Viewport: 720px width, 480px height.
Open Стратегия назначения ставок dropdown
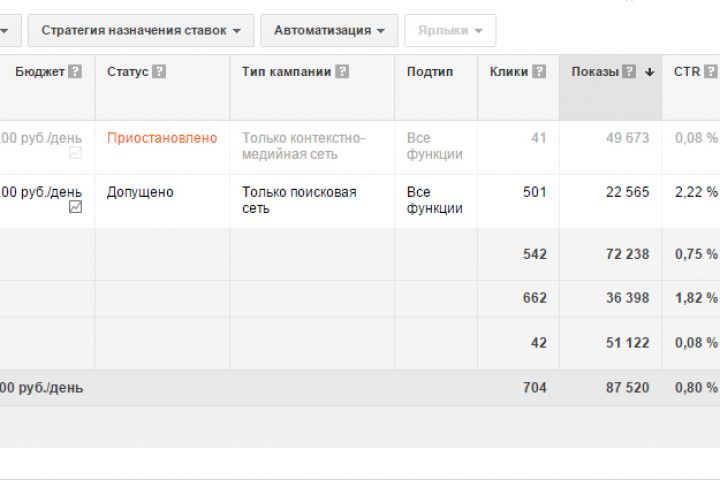[x=141, y=30]
